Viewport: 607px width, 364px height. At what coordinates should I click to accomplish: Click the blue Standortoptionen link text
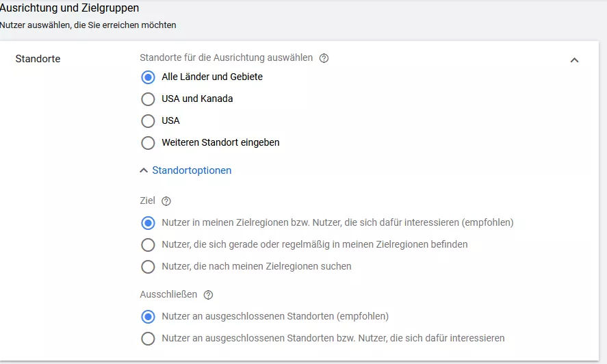(x=192, y=170)
